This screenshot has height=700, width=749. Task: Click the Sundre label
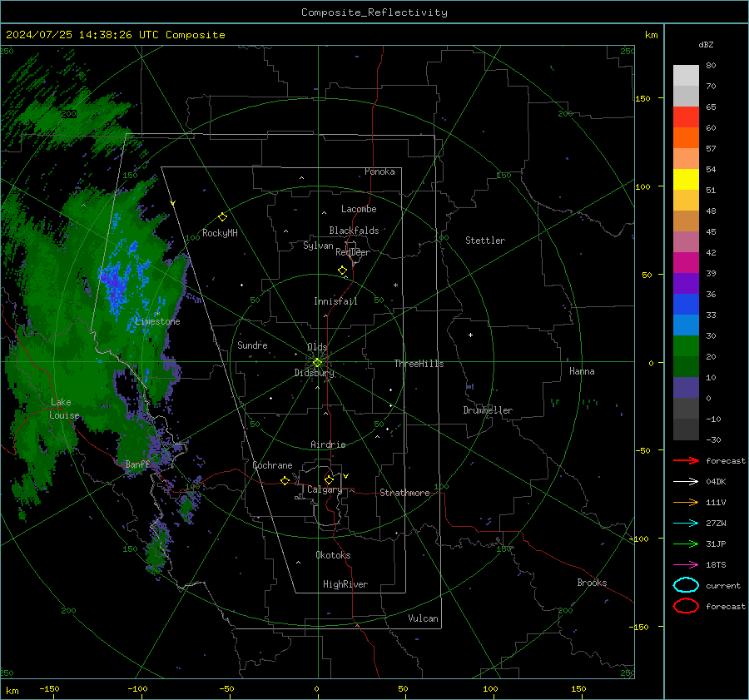[252, 345]
